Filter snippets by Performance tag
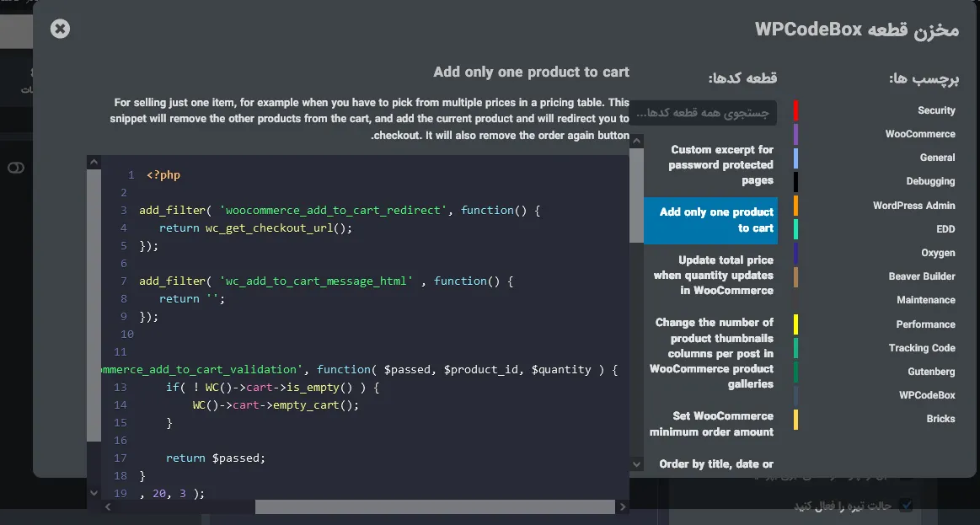Image resolution: width=980 pixels, height=525 pixels. (925, 324)
